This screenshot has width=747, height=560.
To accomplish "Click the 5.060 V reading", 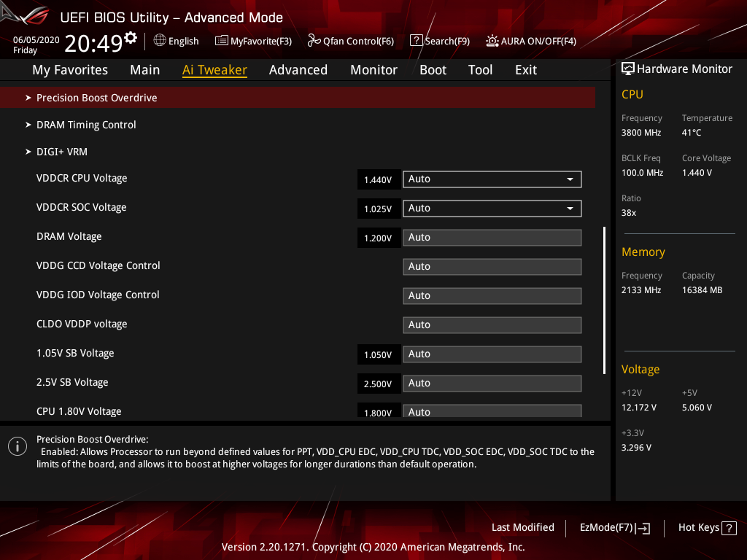I will (697, 408).
